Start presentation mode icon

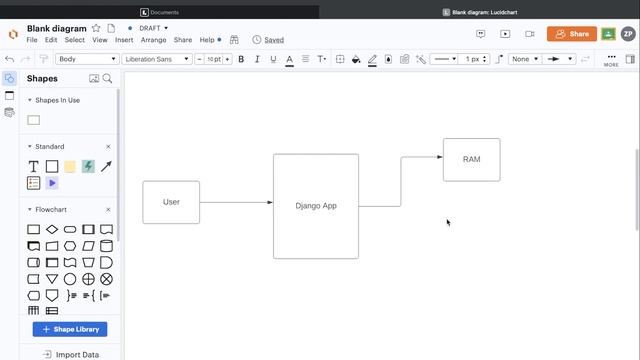(505, 34)
